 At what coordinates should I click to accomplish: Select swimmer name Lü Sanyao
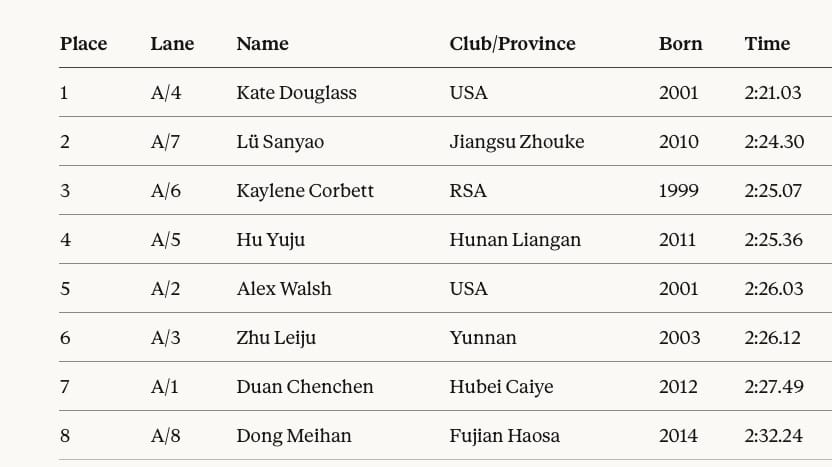click(280, 142)
